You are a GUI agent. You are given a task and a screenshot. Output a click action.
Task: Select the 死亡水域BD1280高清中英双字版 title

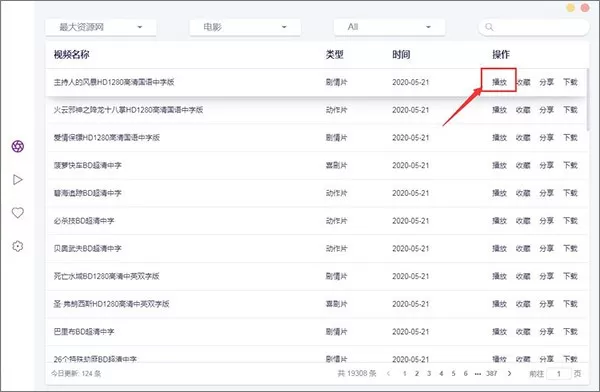pos(106,276)
